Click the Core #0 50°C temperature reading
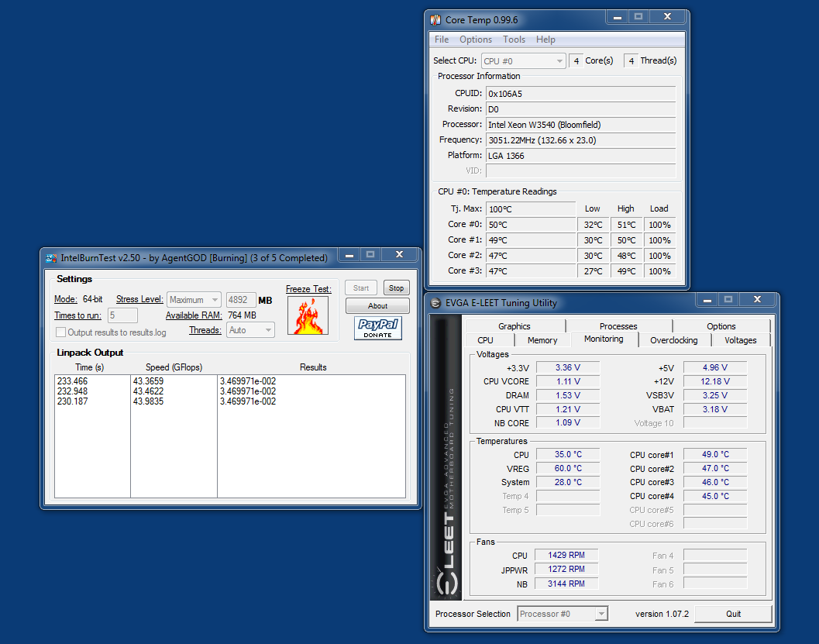Viewport: 819px width, 644px height. pyautogui.click(x=531, y=225)
